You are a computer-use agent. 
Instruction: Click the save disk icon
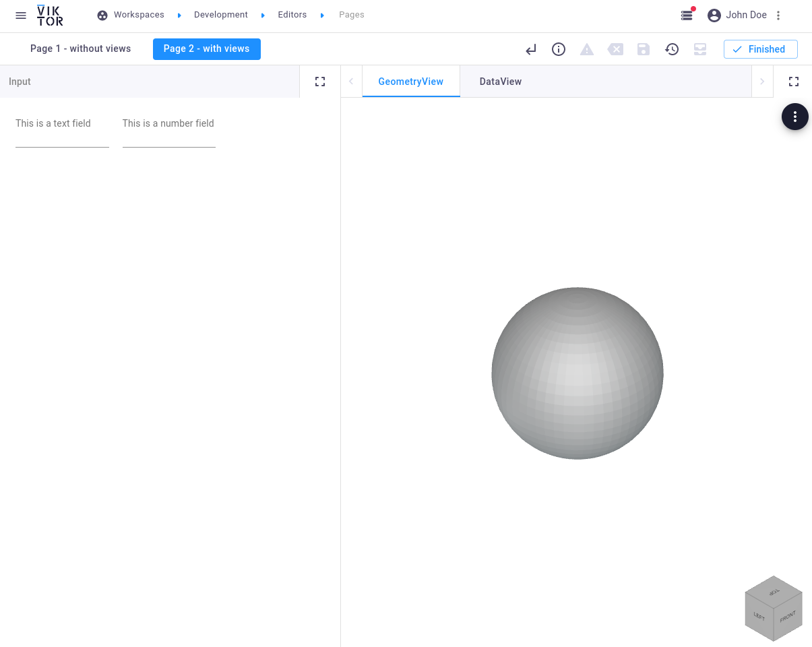(x=644, y=49)
